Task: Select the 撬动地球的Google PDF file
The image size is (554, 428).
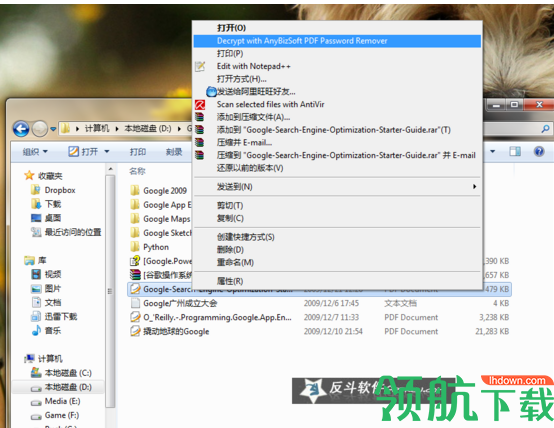Action: pos(170,332)
